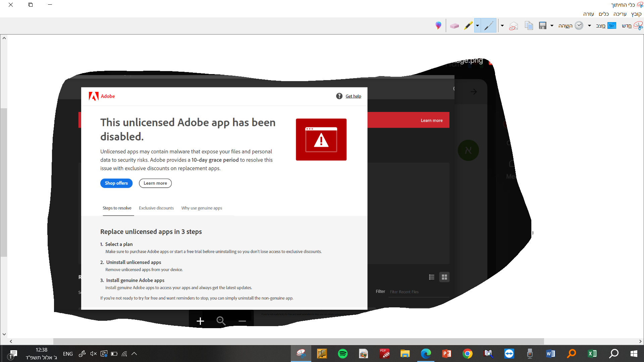Click the forward arrow in the captured window
The width and height of the screenshot is (644, 362).
[x=474, y=92]
